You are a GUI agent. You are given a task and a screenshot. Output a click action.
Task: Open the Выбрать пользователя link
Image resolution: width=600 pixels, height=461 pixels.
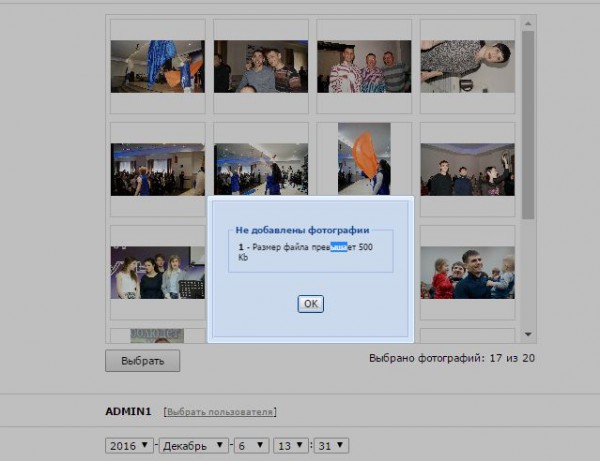[220, 412]
